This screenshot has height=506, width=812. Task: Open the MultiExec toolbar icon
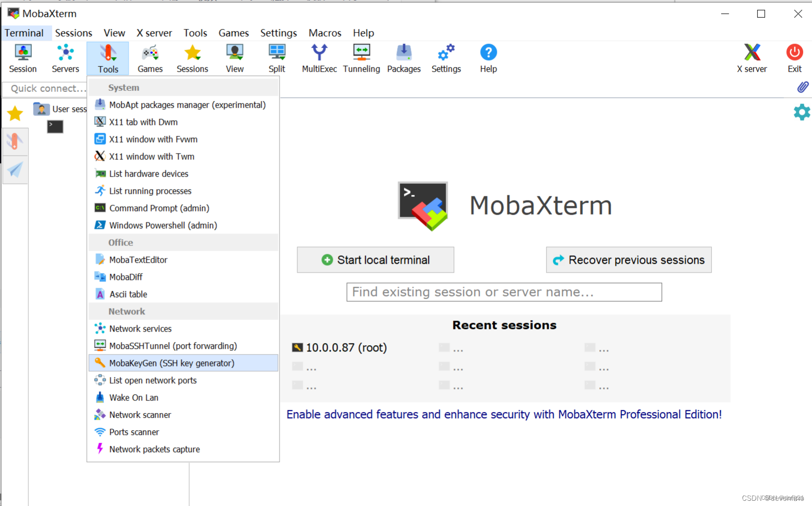click(x=319, y=58)
